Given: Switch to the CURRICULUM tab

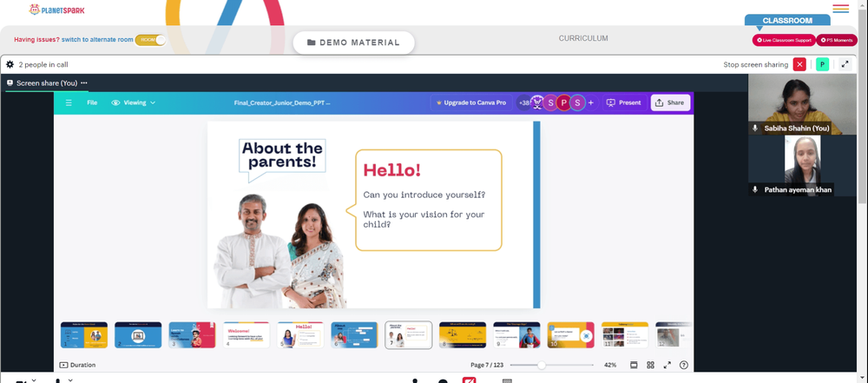Looking at the screenshot, I should [583, 38].
